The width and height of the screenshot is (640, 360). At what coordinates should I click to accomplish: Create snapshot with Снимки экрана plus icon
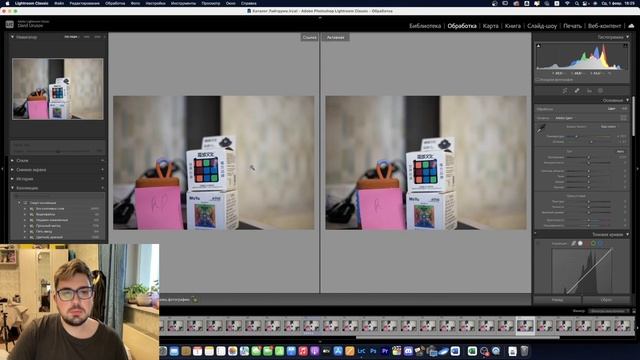pos(102,169)
